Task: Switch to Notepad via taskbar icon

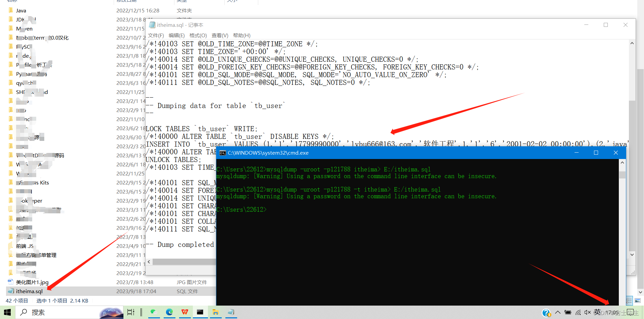Action: tap(231, 312)
